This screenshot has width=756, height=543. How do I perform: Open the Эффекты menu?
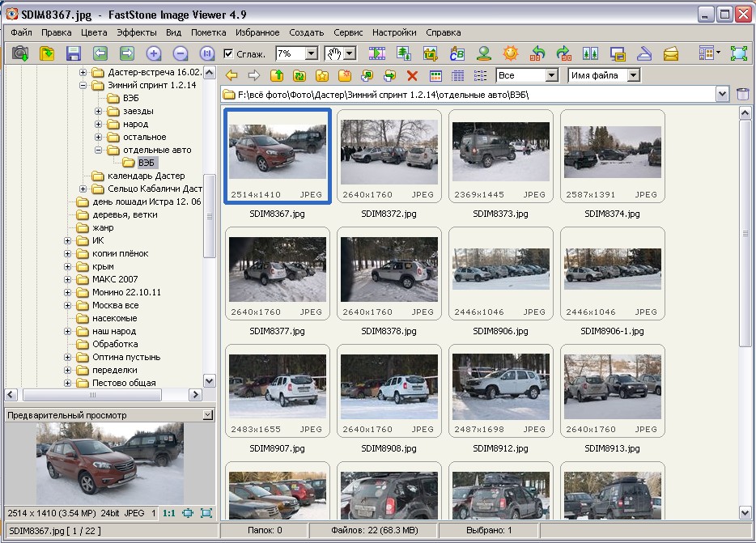[x=136, y=32]
